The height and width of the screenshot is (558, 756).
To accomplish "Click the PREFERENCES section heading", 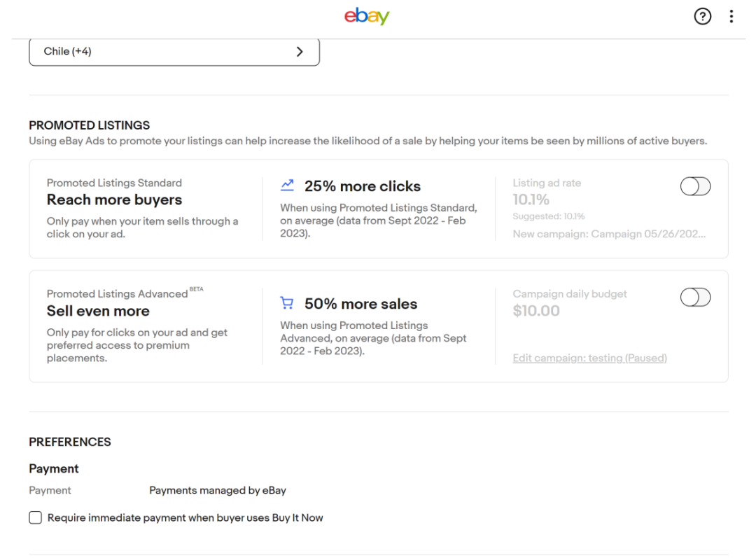I will point(69,442).
